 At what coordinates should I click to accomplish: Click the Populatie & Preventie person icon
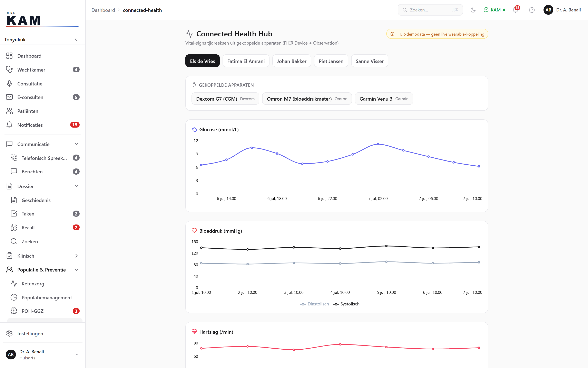point(9,270)
